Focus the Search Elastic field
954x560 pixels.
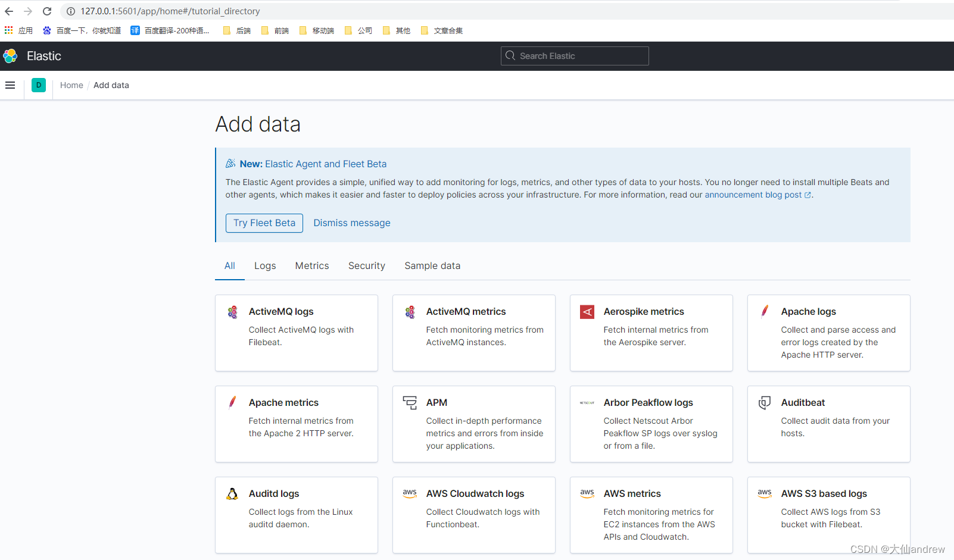tap(575, 56)
